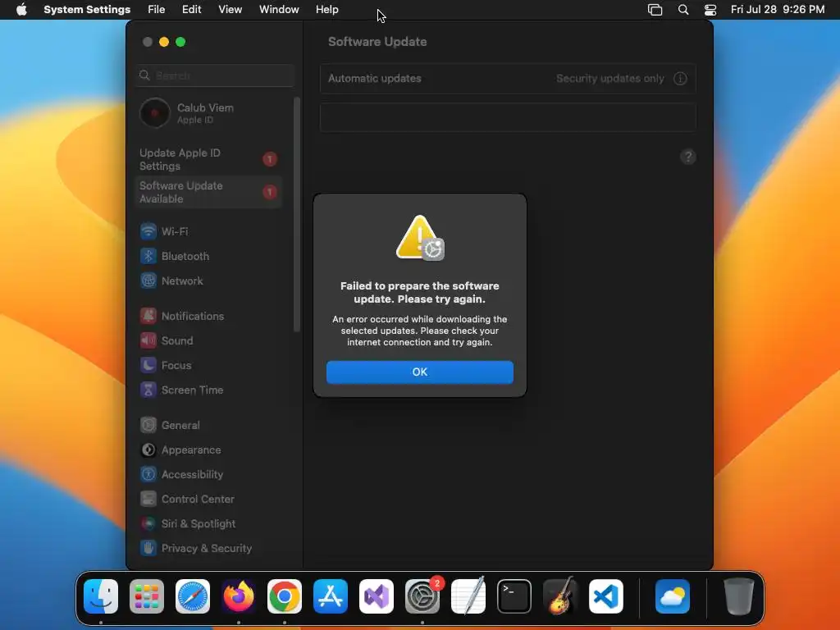This screenshot has height=630, width=840.
Task: Open Focus settings
Action: [209, 365]
